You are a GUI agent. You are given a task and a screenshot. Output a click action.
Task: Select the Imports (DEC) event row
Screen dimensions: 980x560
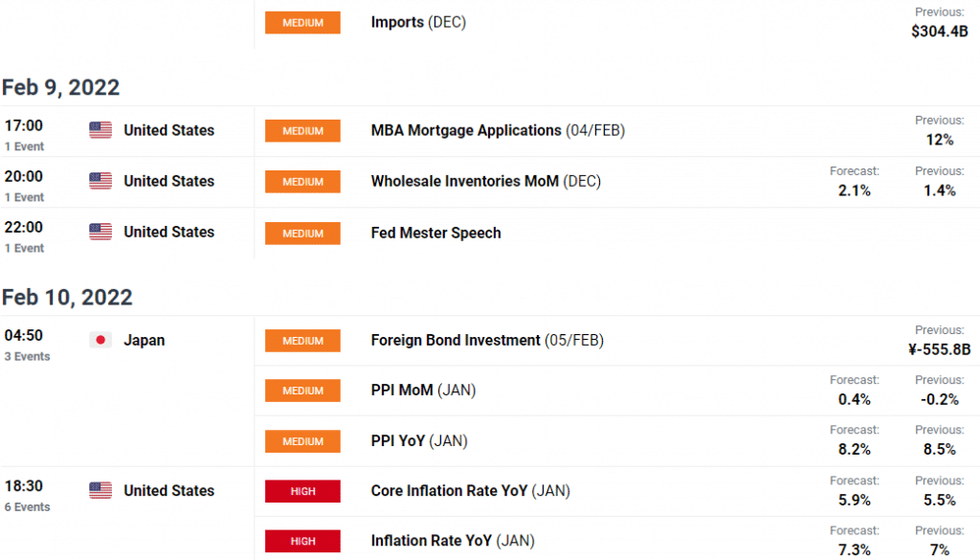418,22
